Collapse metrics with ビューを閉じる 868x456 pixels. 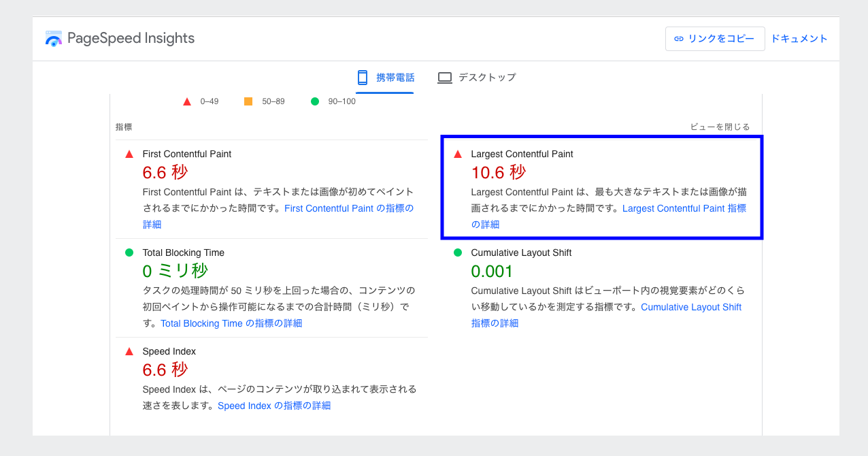tap(720, 127)
